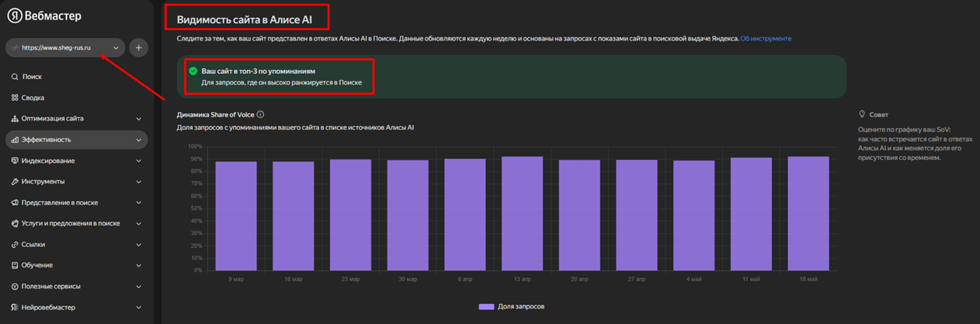Expand the Обучение chevron

pyautogui.click(x=139, y=266)
